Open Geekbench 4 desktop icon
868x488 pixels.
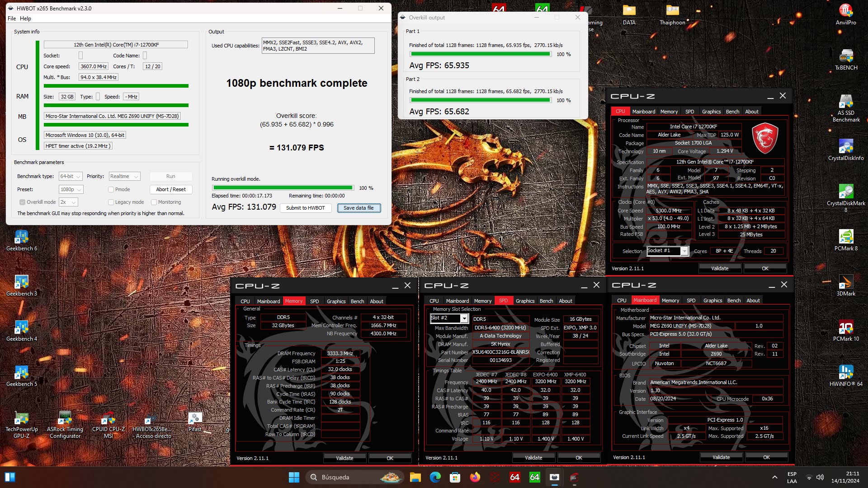coord(22,330)
